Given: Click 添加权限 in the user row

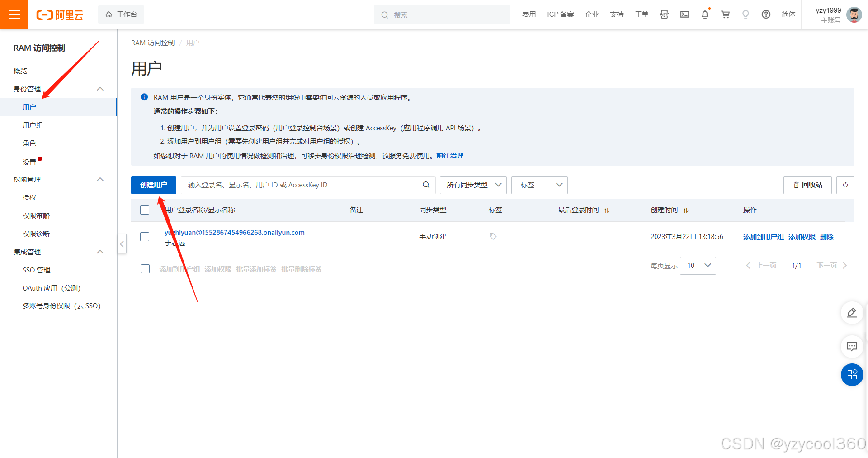Looking at the screenshot, I should point(802,237).
